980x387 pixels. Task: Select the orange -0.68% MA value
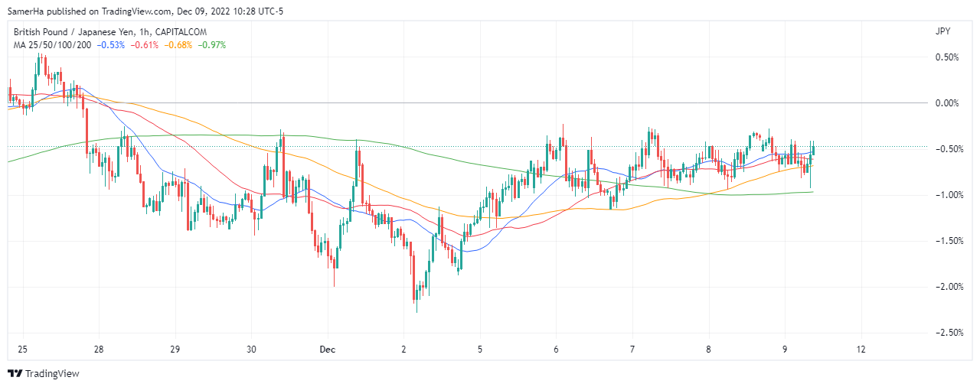click(177, 45)
